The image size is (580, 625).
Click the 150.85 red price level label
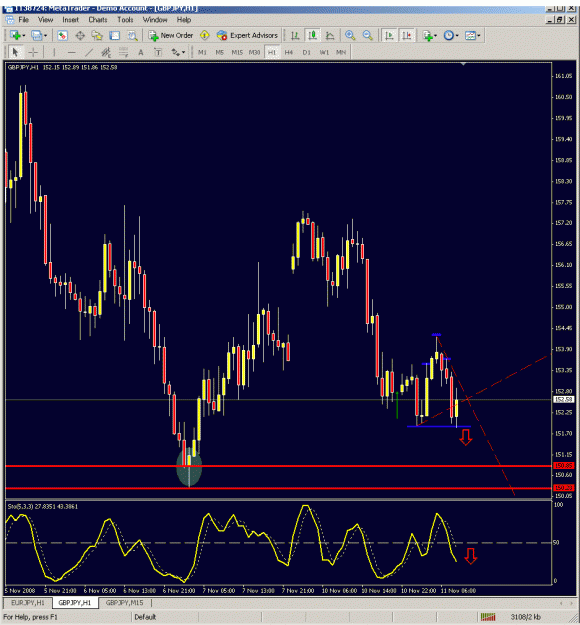click(563, 466)
